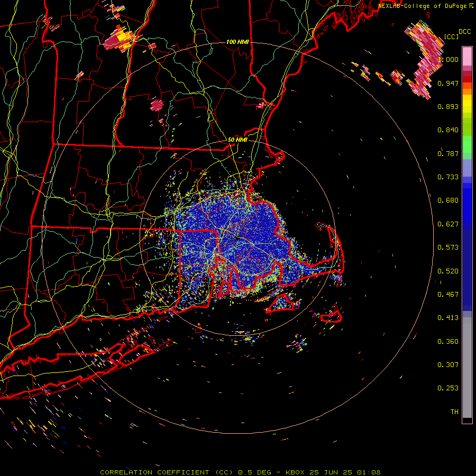The width and height of the screenshot is (476, 476).
Task: Click the TH threshold label
Action: [x=454, y=412]
